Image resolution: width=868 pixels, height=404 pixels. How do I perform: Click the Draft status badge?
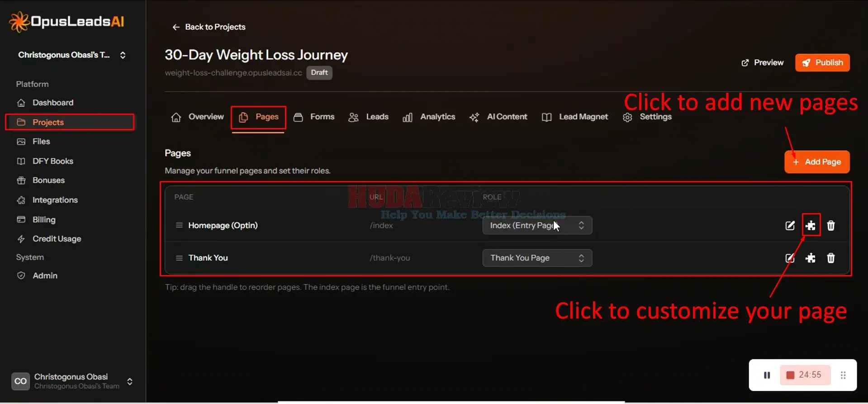(x=319, y=73)
